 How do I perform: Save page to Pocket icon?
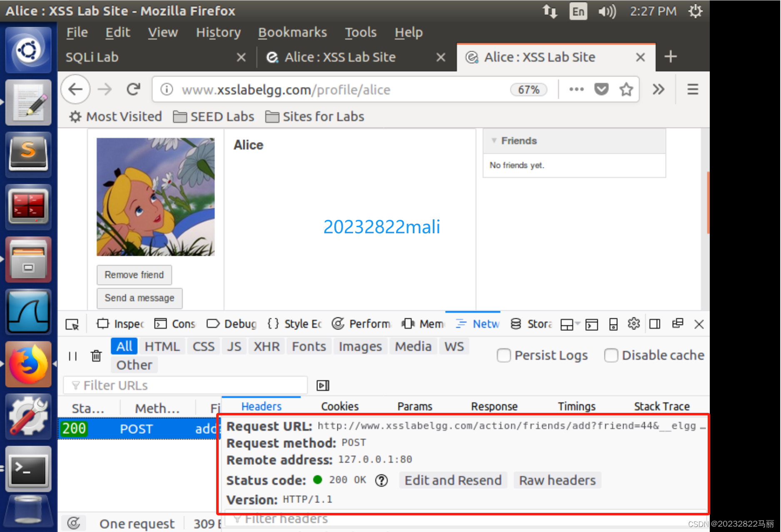[601, 89]
